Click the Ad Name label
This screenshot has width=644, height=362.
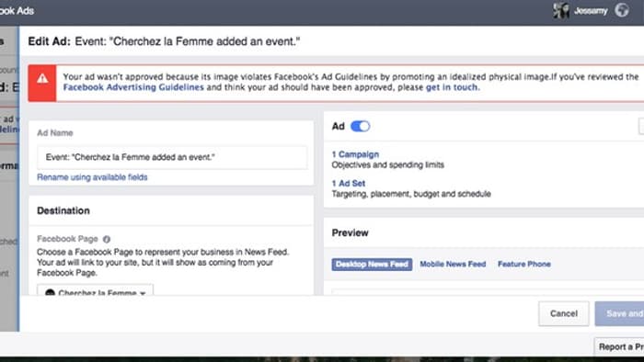(x=55, y=133)
